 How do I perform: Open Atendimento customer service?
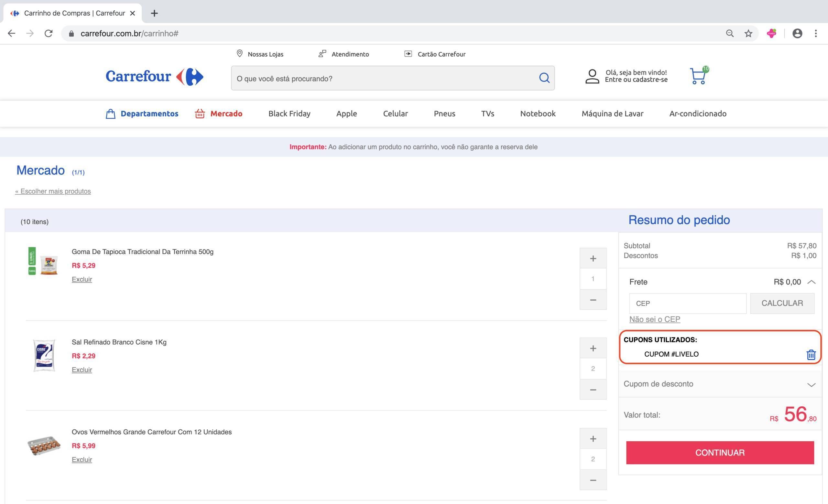point(343,54)
